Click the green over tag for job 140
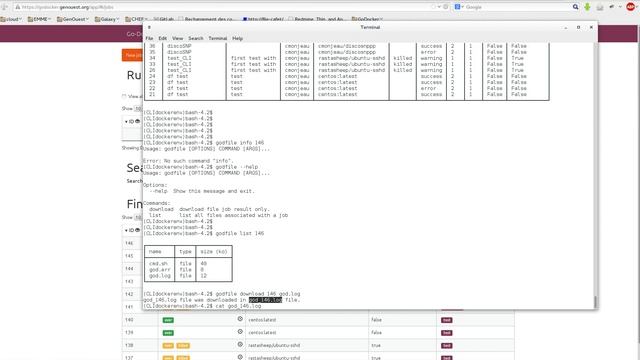 [x=168, y=320]
